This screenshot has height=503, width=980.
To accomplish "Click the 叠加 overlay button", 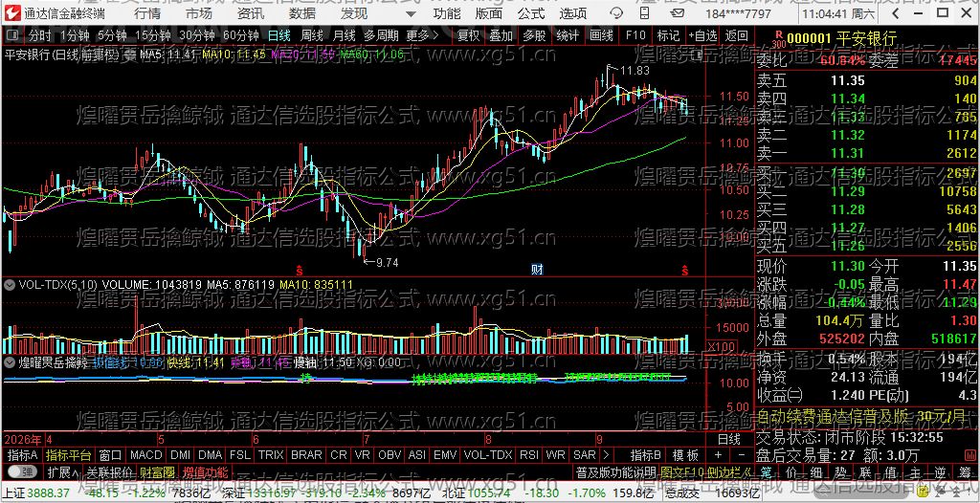I will point(501,35).
